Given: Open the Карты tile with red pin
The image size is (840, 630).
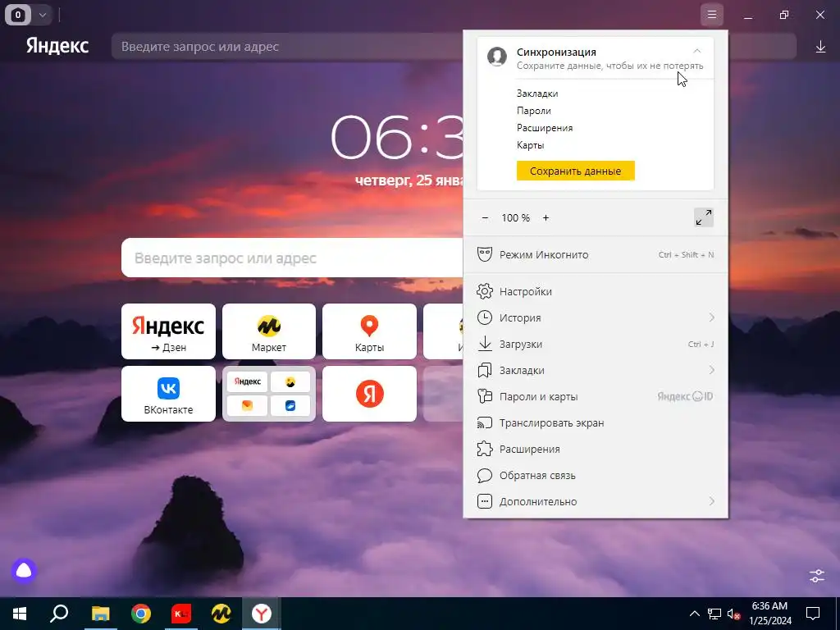Looking at the screenshot, I should pyautogui.click(x=369, y=331).
